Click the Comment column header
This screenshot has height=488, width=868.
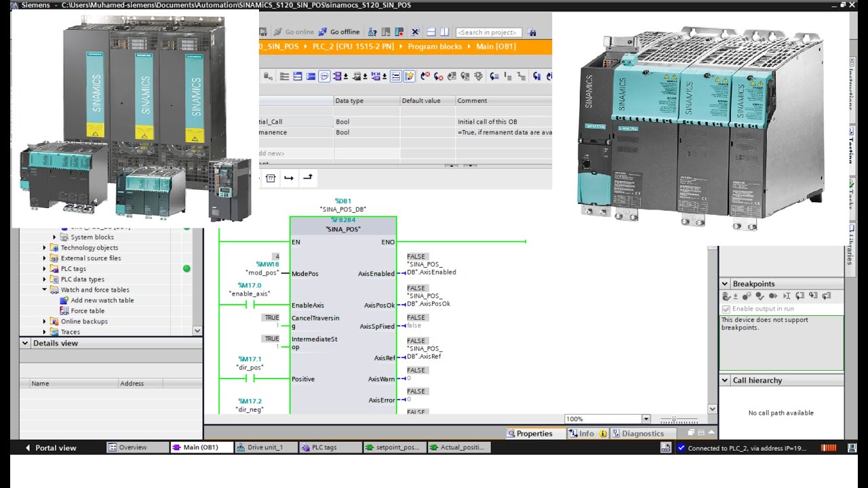(503, 101)
